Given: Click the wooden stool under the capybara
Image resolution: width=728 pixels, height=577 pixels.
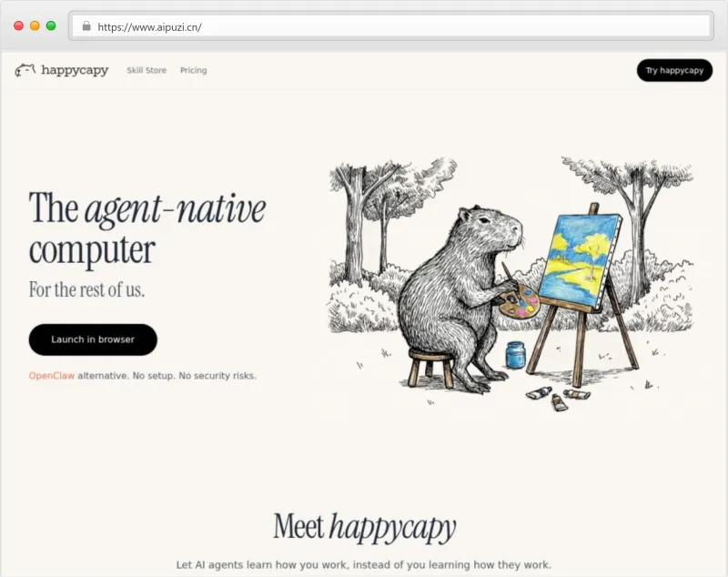Looking at the screenshot, I should [430, 368].
